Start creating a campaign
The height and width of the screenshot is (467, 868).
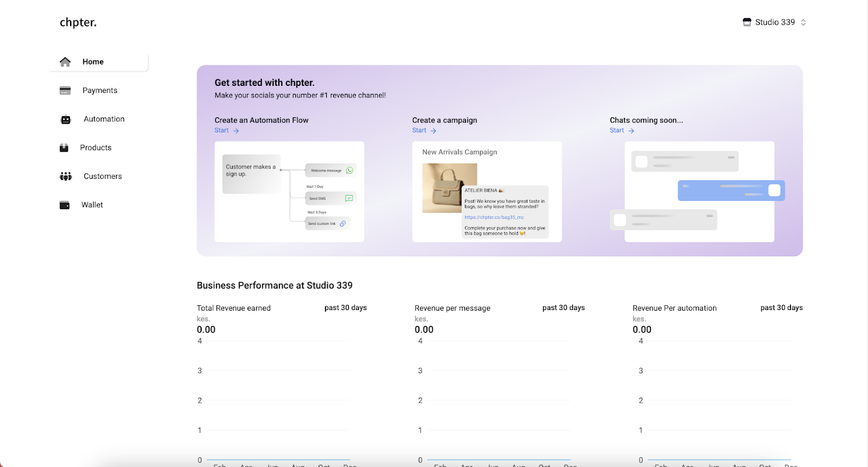[425, 131]
